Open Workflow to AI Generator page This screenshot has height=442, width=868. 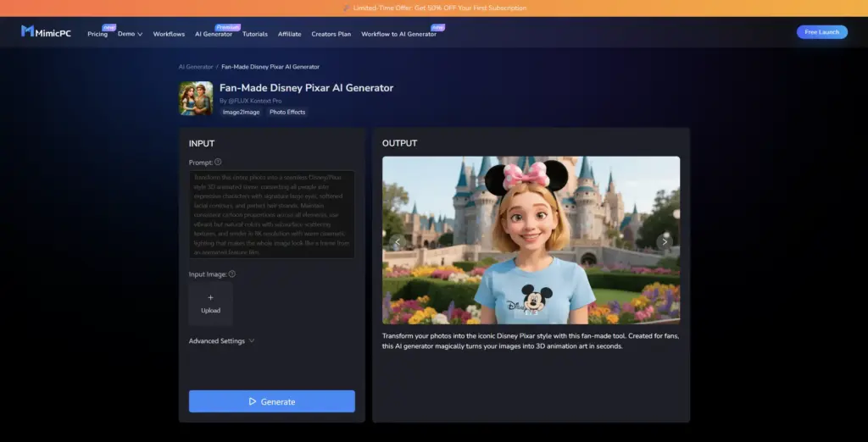tap(398, 35)
